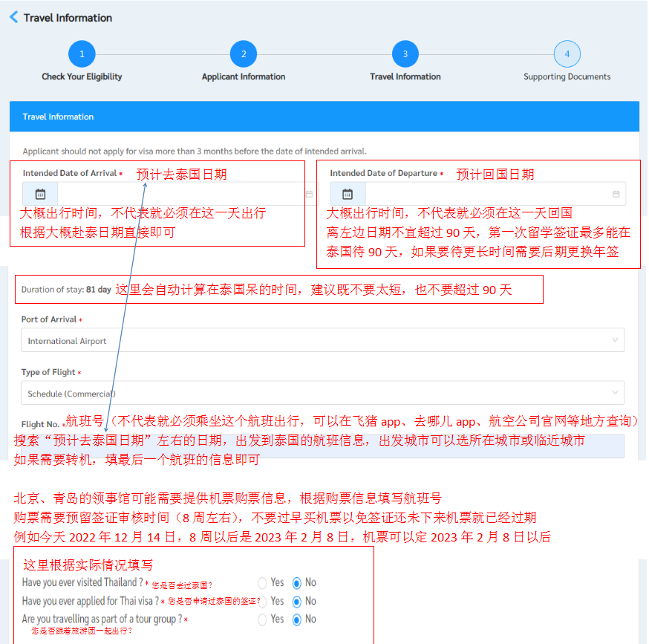
Task: Select No for applied for Thai visa
Action: click(x=297, y=601)
